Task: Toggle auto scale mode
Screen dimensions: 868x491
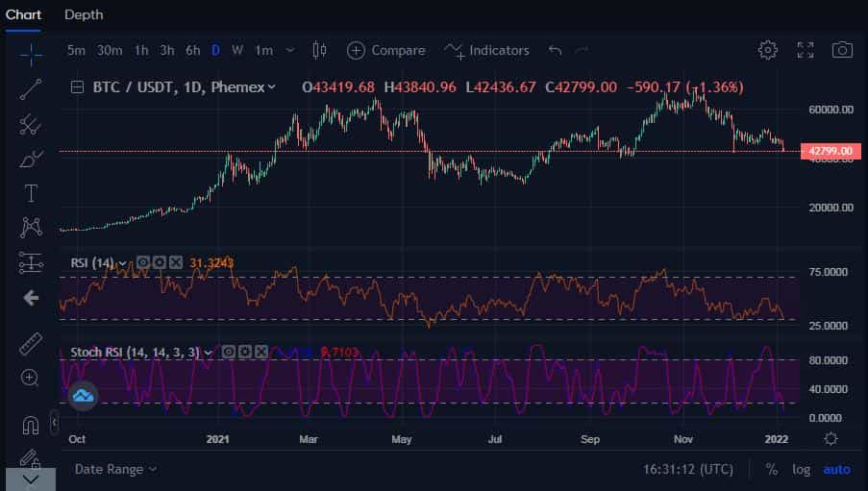Action: pos(836,470)
